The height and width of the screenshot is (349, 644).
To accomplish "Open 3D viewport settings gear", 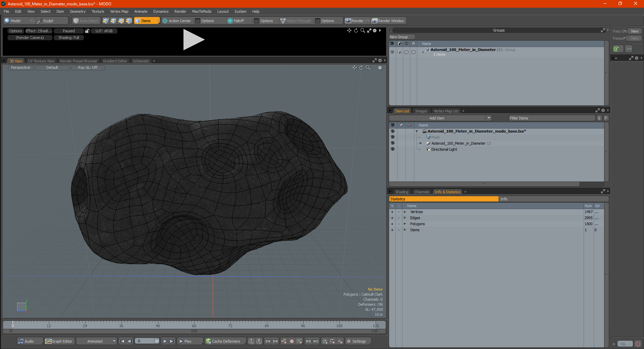I will click(380, 68).
